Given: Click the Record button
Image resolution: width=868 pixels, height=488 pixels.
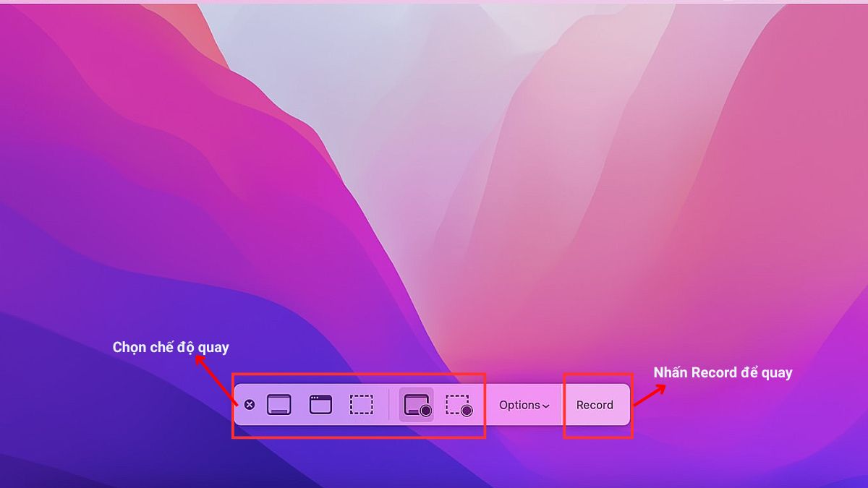Looking at the screenshot, I should [595, 405].
